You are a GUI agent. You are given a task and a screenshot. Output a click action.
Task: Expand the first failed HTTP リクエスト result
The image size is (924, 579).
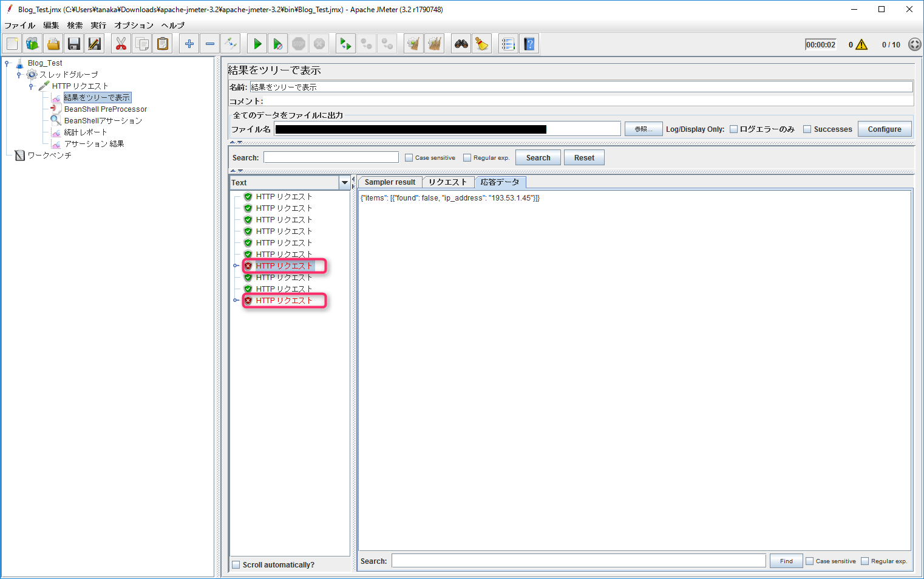coord(236,266)
